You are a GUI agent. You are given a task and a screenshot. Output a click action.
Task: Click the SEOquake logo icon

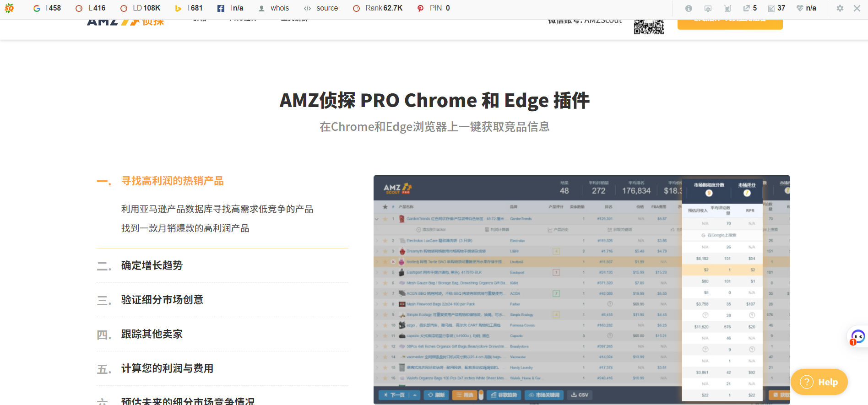(x=9, y=8)
